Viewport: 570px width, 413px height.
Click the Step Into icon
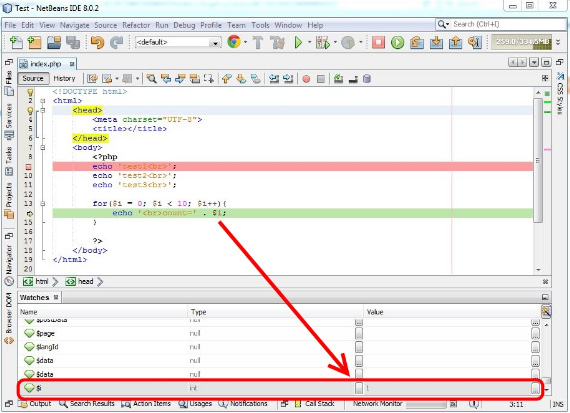click(436, 43)
